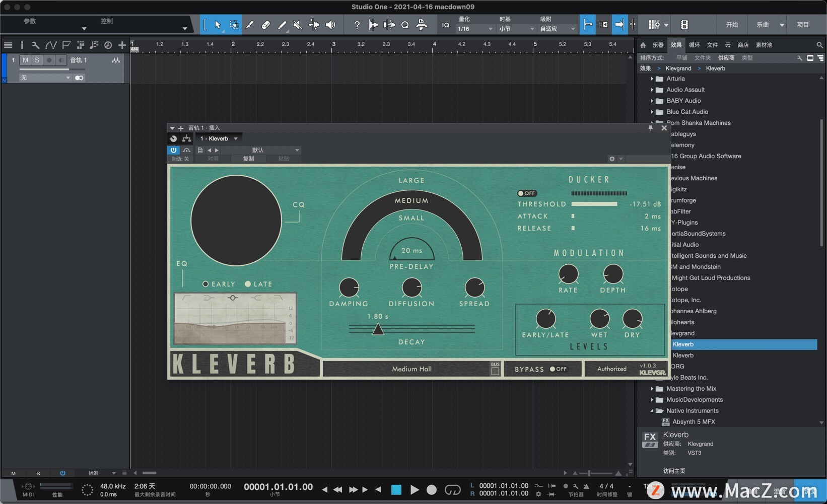Open 素材池 browser tab
The image size is (827, 504).
click(764, 45)
